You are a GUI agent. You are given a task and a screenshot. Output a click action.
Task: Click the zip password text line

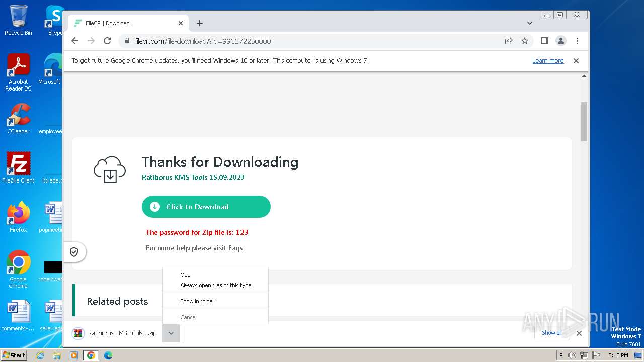197,232
